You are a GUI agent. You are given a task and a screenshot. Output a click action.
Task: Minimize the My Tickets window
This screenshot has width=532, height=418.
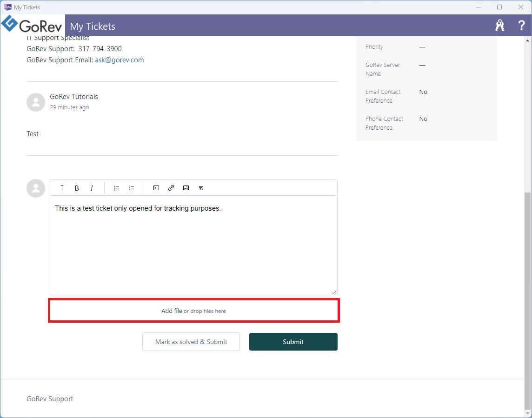pos(479,7)
